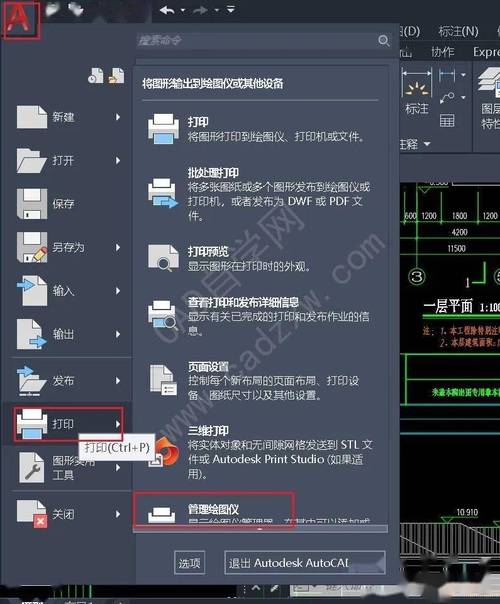
Task: Click the table tool icon in ribbon
Action: tap(447, 121)
